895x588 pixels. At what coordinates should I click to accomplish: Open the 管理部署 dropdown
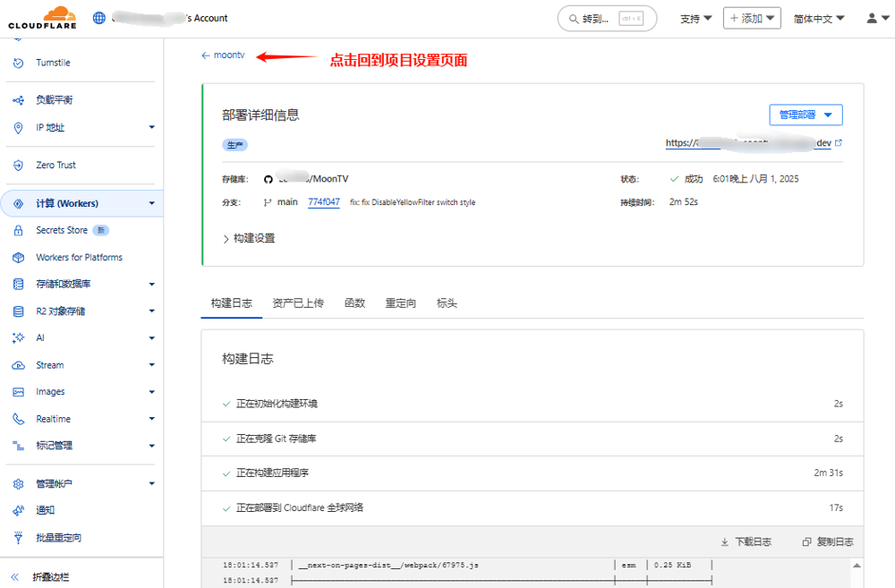coord(805,115)
